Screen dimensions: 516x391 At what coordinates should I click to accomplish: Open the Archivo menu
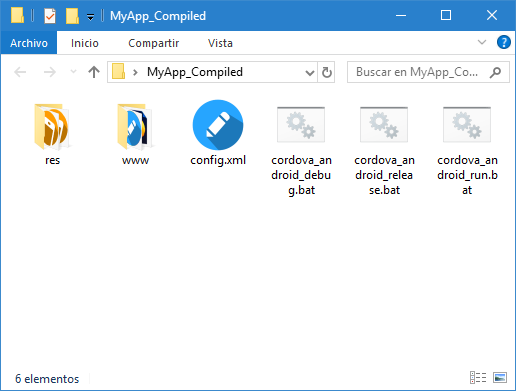click(29, 43)
